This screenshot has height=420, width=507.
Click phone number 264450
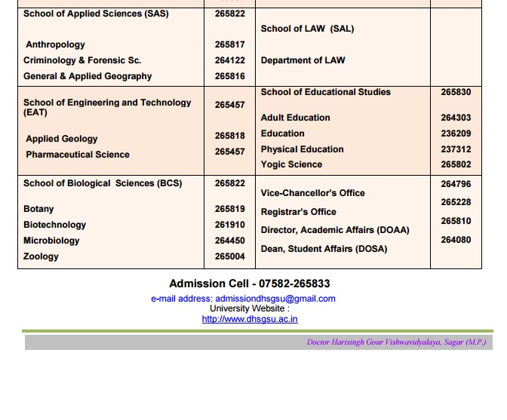coord(229,241)
